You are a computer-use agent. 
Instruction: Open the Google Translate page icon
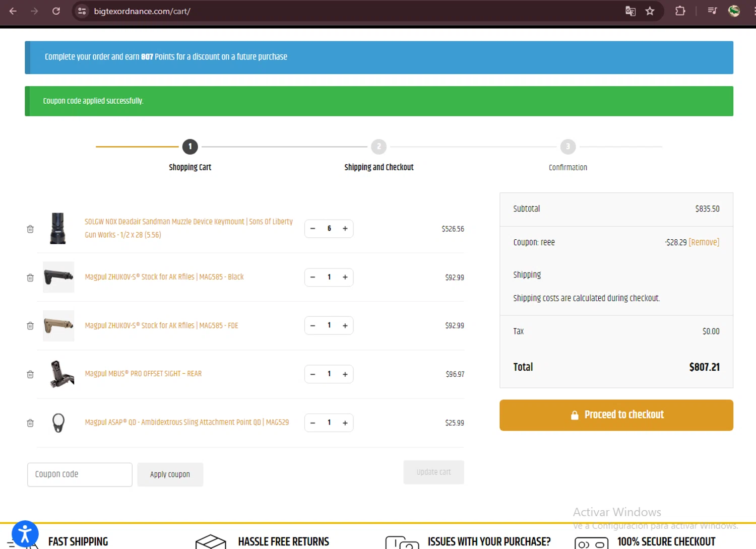630,11
